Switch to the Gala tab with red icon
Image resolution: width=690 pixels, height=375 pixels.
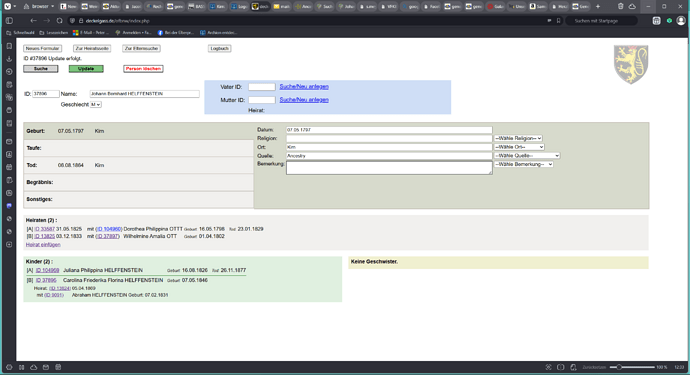pyautogui.click(x=495, y=7)
